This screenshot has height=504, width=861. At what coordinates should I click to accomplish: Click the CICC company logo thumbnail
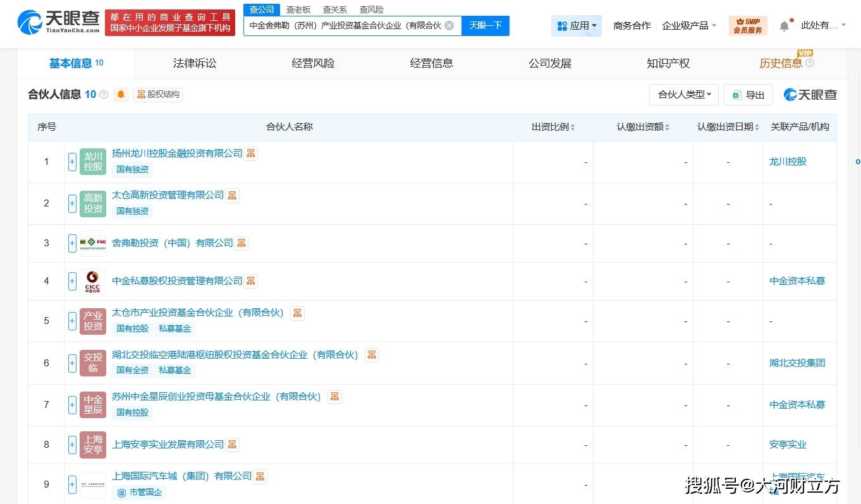click(x=93, y=281)
